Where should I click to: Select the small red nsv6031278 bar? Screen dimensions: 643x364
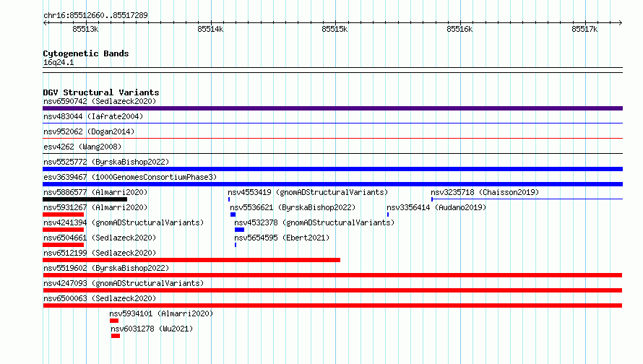tap(116, 336)
